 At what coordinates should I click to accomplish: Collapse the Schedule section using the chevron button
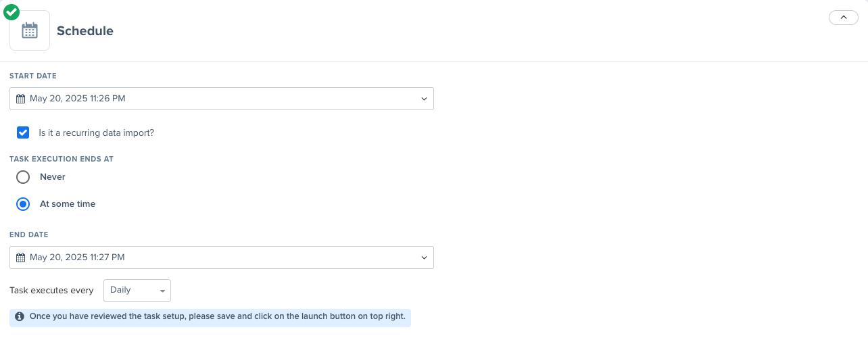[843, 18]
